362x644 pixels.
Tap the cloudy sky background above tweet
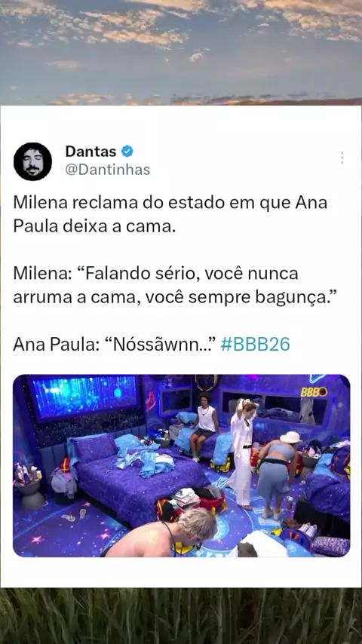pyautogui.click(x=181, y=53)
